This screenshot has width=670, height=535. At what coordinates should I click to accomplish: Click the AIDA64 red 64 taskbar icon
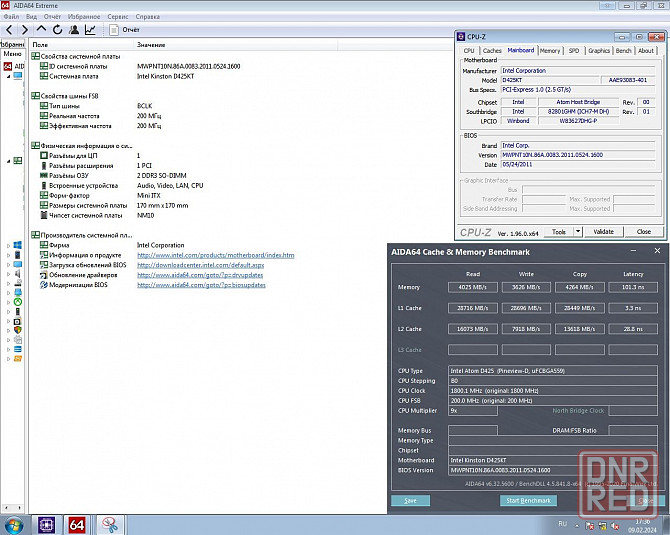(x=78, y=524)
